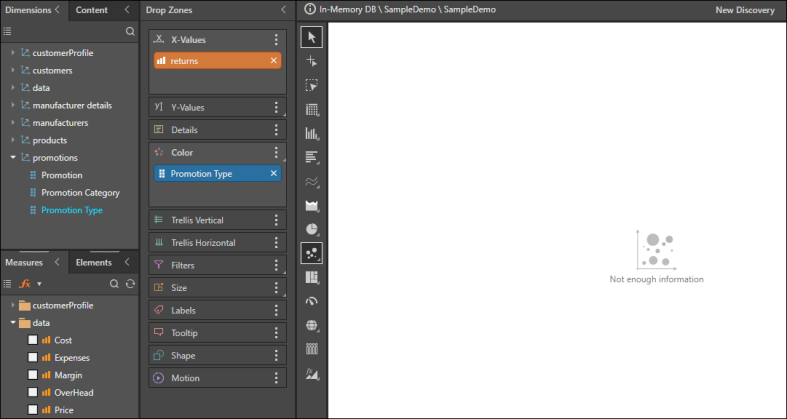This screenshot has width=787, height=419.
Task: Select the Promotion Category hierarchy item
Action: (x=80, y=192)
